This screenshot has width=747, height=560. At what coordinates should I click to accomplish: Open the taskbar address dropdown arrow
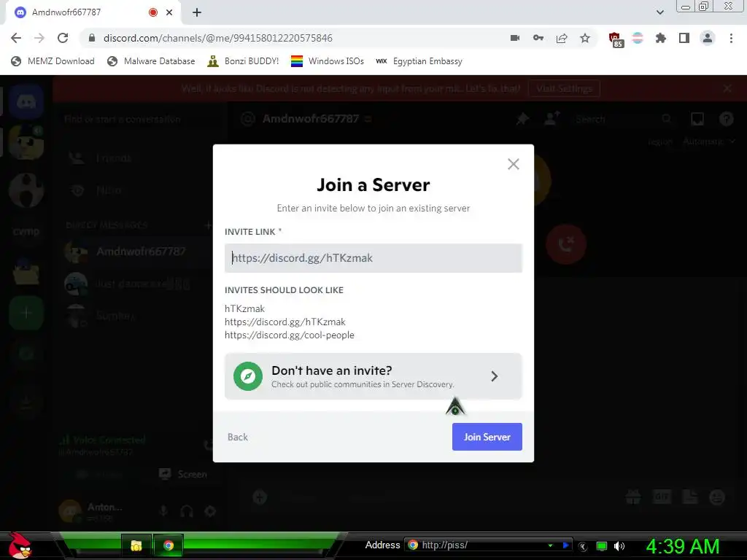550,545
